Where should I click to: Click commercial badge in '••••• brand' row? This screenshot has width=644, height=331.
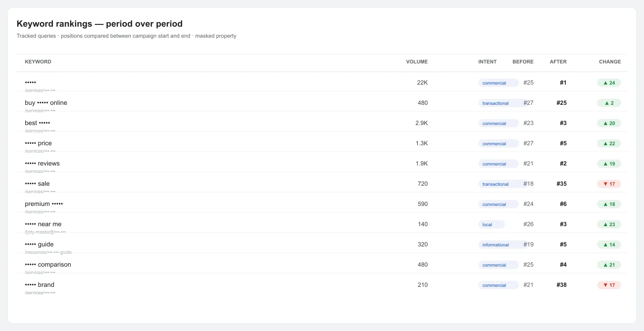[499, 285]
